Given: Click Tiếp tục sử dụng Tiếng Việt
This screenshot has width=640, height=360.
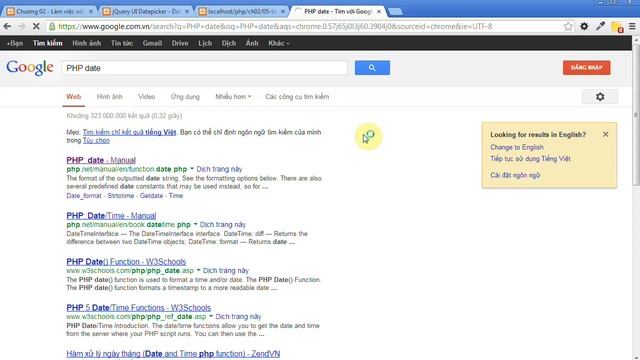Looking at the screenshot, I should 530,158.
